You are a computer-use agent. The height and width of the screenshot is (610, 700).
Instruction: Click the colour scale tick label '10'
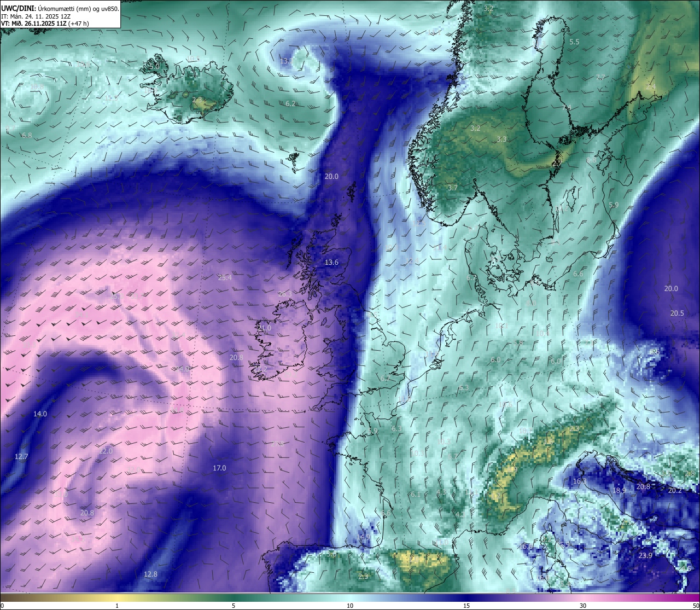(x=350, y=606)
